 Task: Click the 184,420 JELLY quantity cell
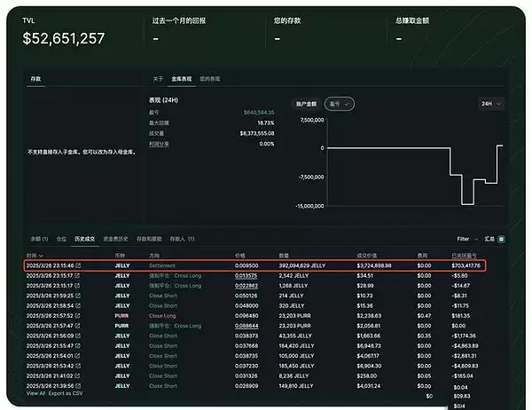[x=296, y=346]
